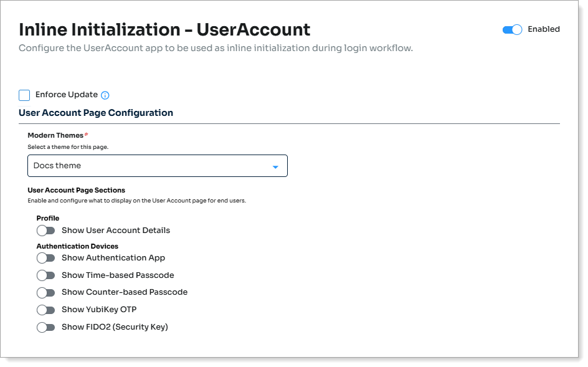588x367 pixels.
Task: Enable Show FIDO2 (Security Key) toggle
Action: pos(46,327)
